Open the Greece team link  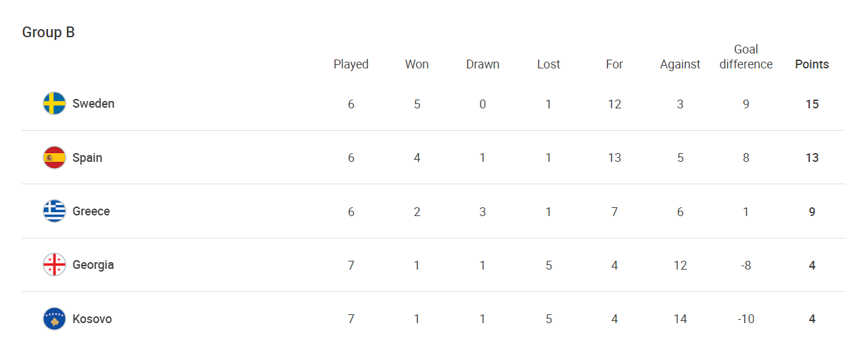(91, 211)
